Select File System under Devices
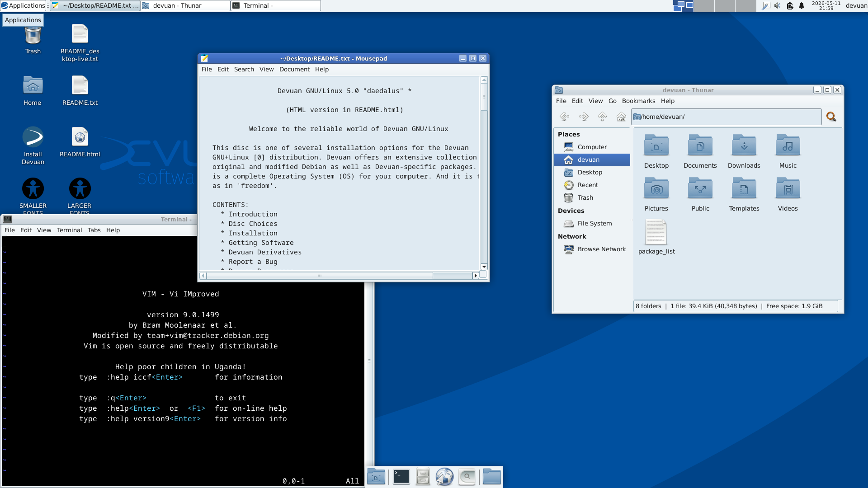The height and width of the screenshot is (488, 868). [592, 223]
